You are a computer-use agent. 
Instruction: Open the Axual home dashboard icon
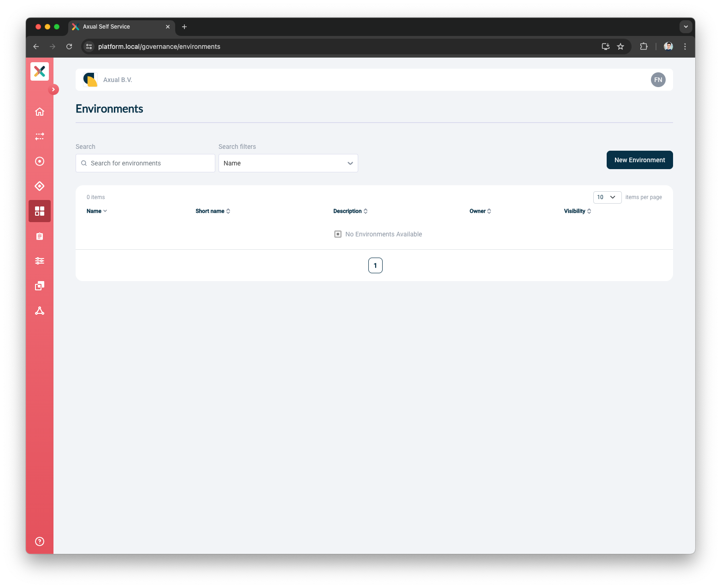[40, 112]
